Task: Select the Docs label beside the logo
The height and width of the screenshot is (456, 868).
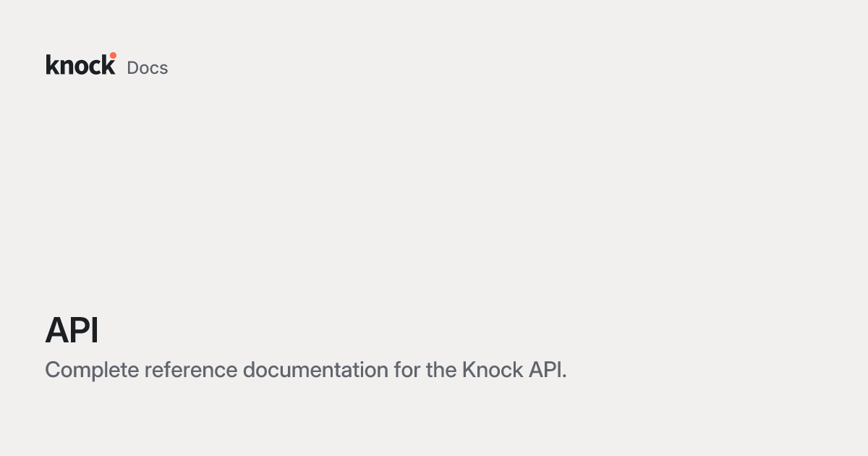Action: (x=148, y=67)
